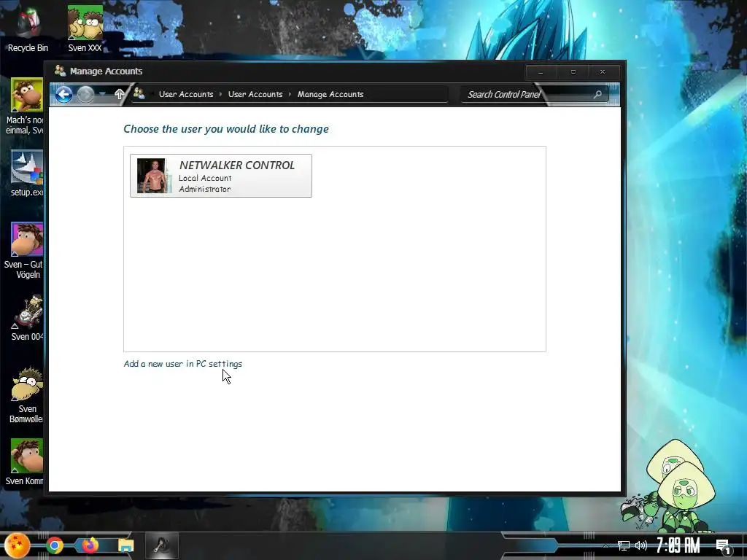Go up one level with up arrow
Screen dimensions: 747x560
click(x=119, y=94)
